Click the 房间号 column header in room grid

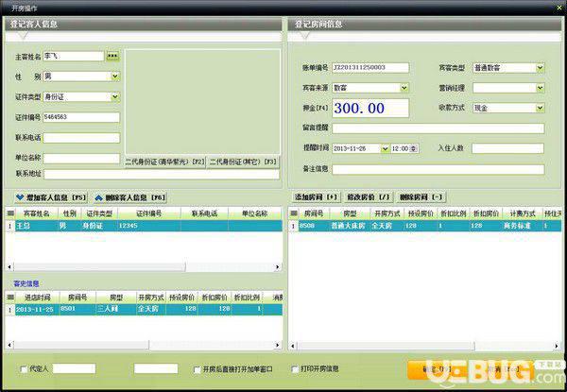point(314,213)
